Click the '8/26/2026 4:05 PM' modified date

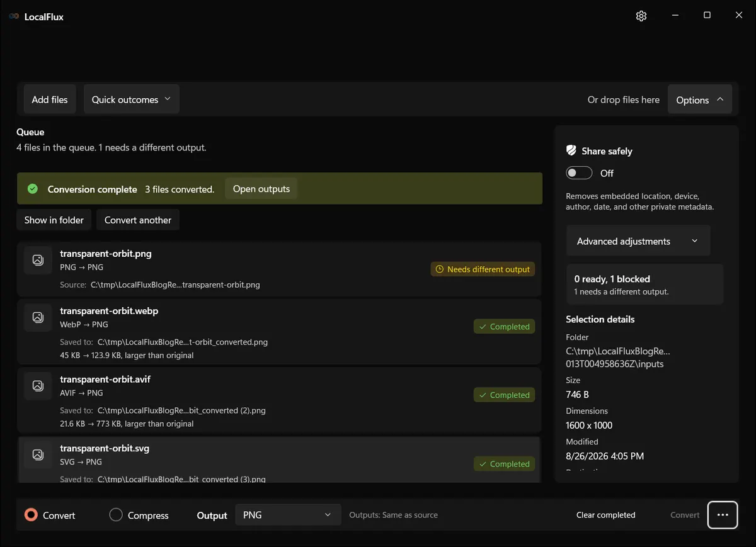click(605, 456)
